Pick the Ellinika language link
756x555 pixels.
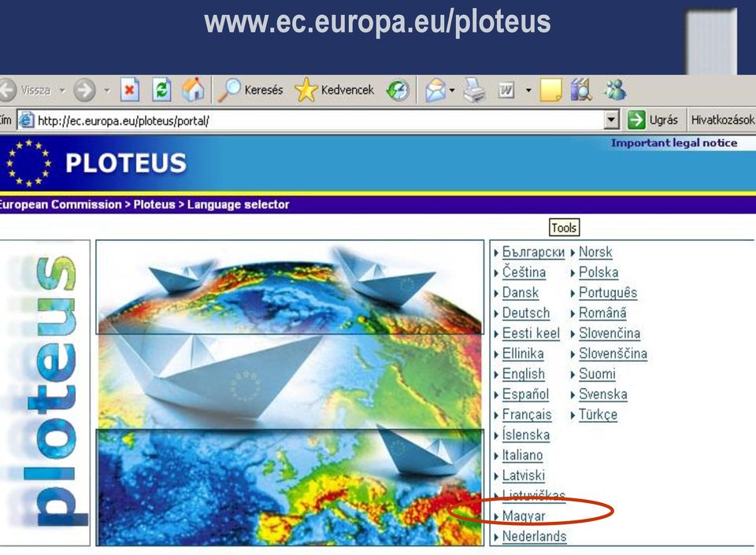click(x=523, y=353)
